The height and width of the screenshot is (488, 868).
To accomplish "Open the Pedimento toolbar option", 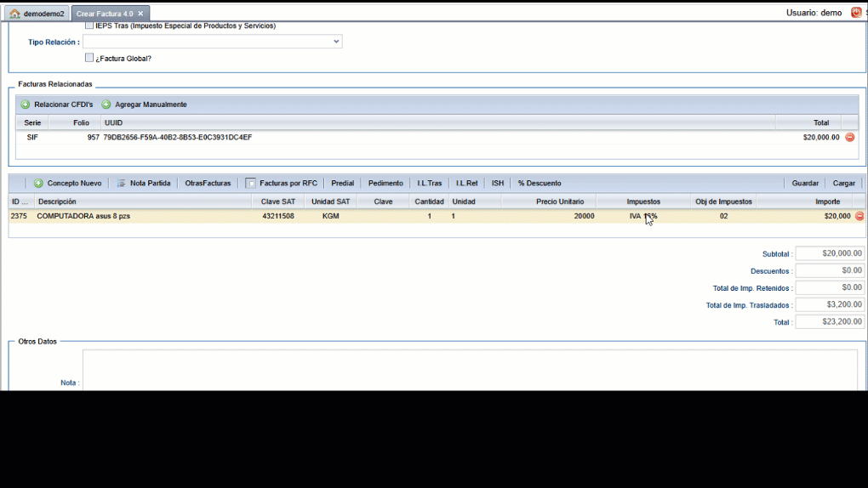I will 385,184.
